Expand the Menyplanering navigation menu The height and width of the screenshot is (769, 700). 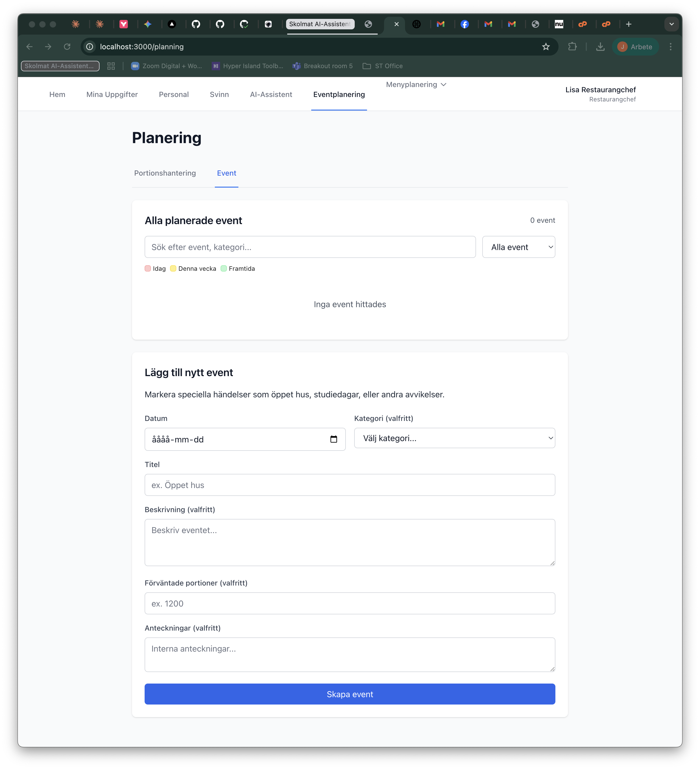415,85
